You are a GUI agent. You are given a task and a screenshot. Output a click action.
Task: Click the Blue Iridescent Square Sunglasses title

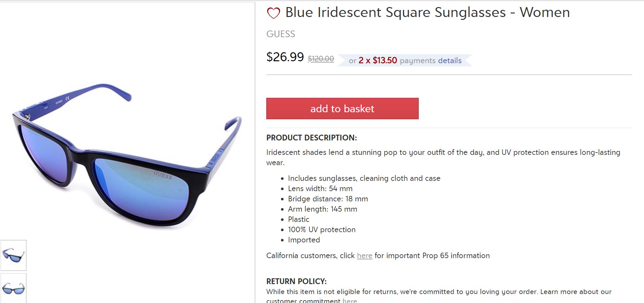pyautogui.click(x=427, y=13)
